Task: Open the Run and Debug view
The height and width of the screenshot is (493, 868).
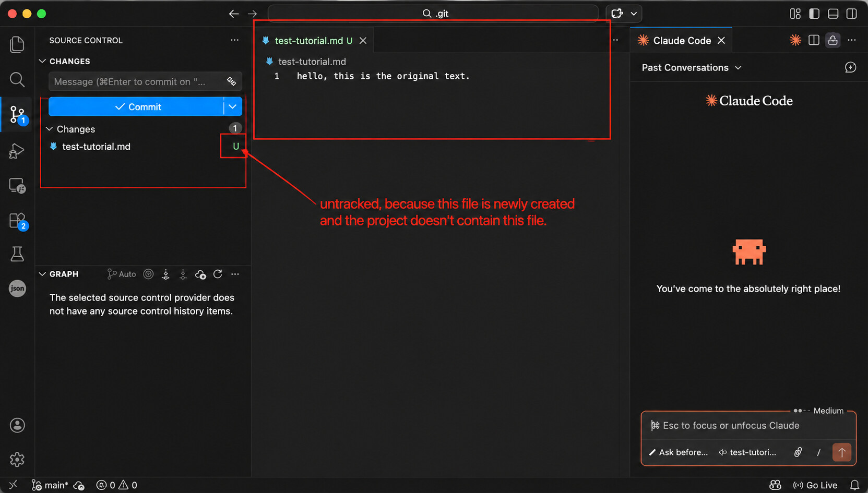Action: (17, 151)
